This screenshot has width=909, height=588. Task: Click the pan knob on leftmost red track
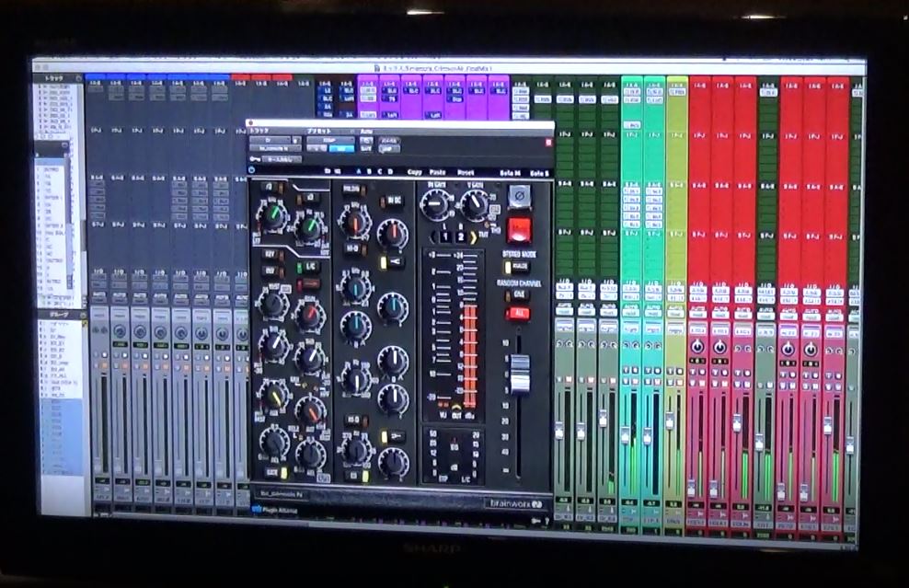point(697,347)
